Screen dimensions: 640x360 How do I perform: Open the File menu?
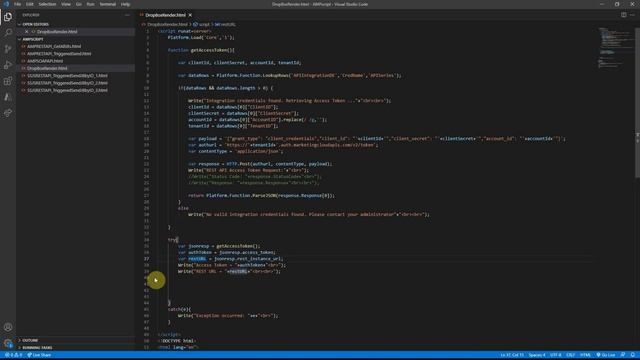[18, 4]
